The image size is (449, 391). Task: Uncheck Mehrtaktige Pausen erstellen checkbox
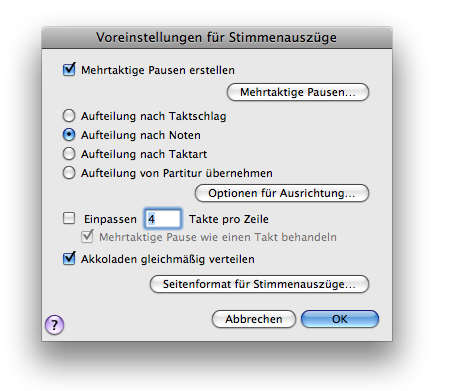[69, 70]
